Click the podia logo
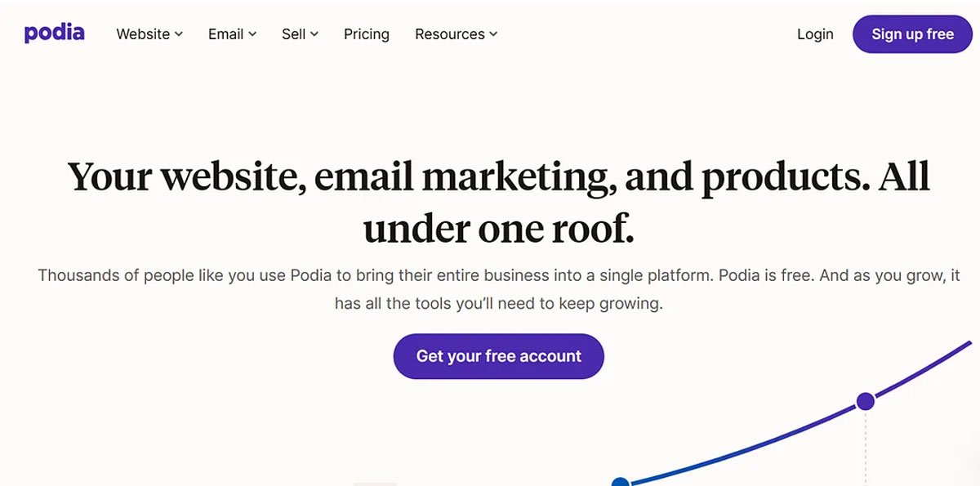Image resolution: width=980 pixels, height=486 pixels. point(54,33)
